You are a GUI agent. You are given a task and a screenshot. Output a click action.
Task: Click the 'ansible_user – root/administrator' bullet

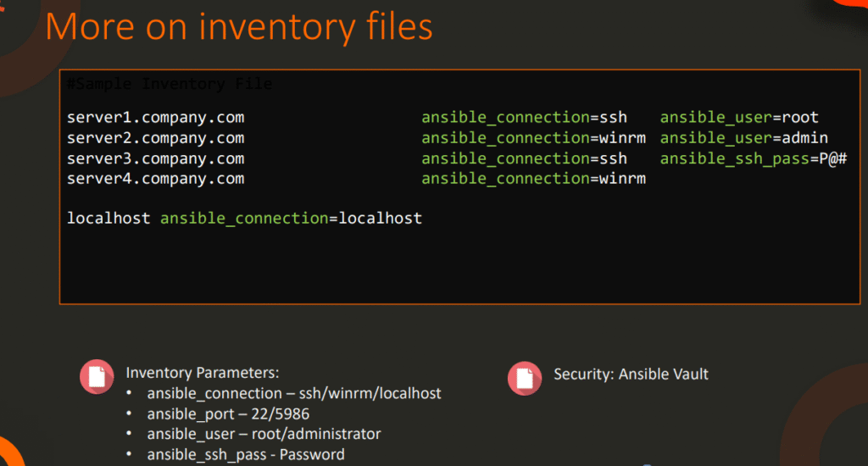click(x=264, y=434)
